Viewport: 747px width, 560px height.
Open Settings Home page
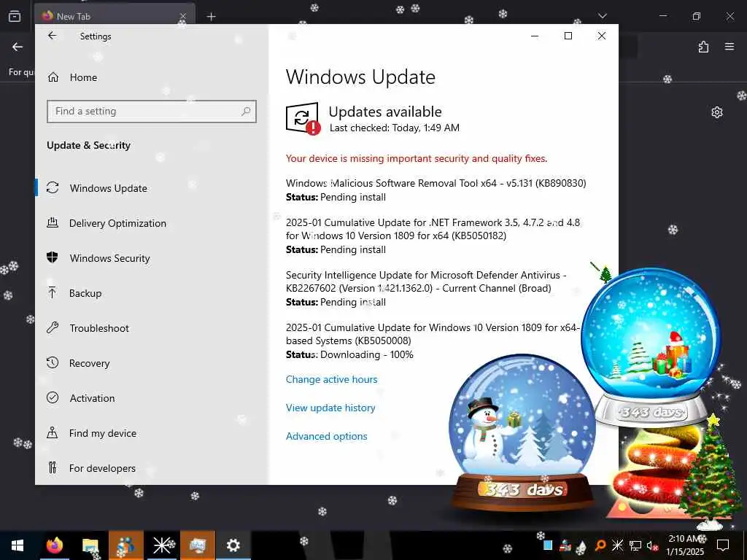click(x=83, y=77)
